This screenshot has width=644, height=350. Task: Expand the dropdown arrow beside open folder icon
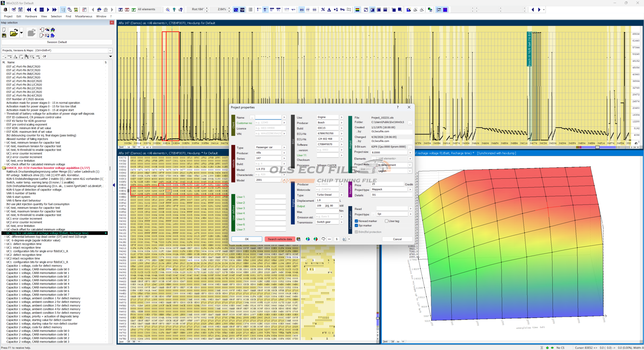[21, 33]
